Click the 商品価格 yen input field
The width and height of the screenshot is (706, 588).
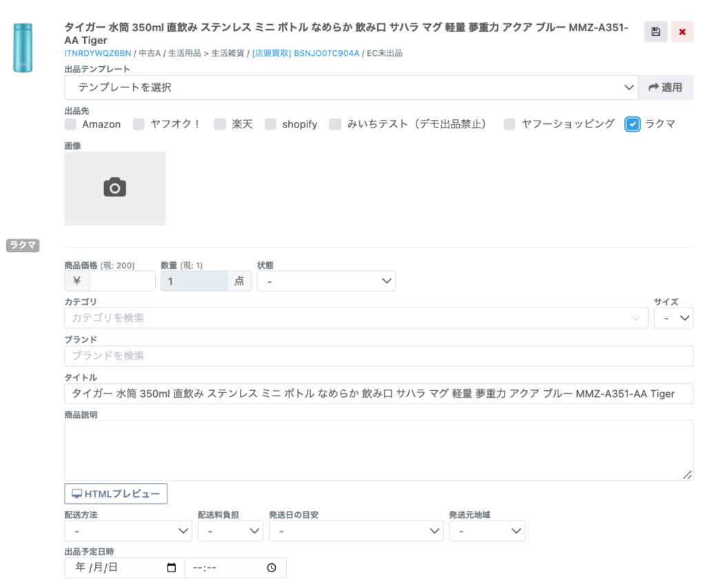click(123, 281)
